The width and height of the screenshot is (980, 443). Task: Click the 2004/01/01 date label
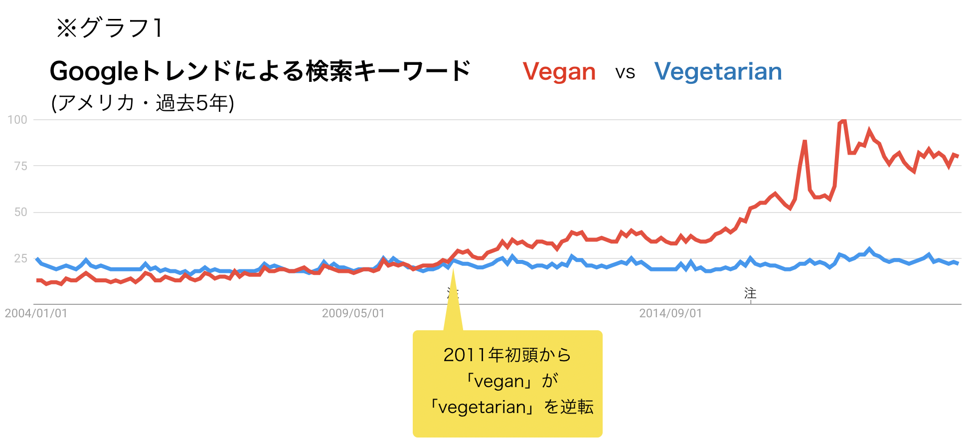click(x=36, y=313)
